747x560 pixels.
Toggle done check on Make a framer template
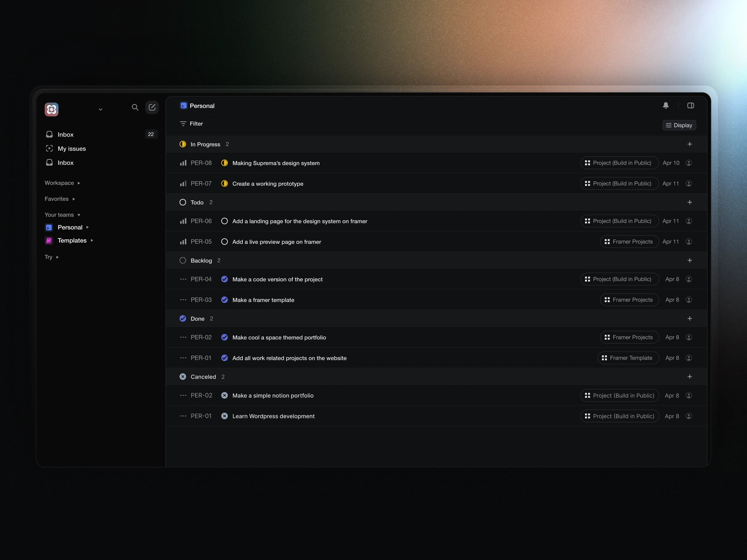click(x=224, y=300)
